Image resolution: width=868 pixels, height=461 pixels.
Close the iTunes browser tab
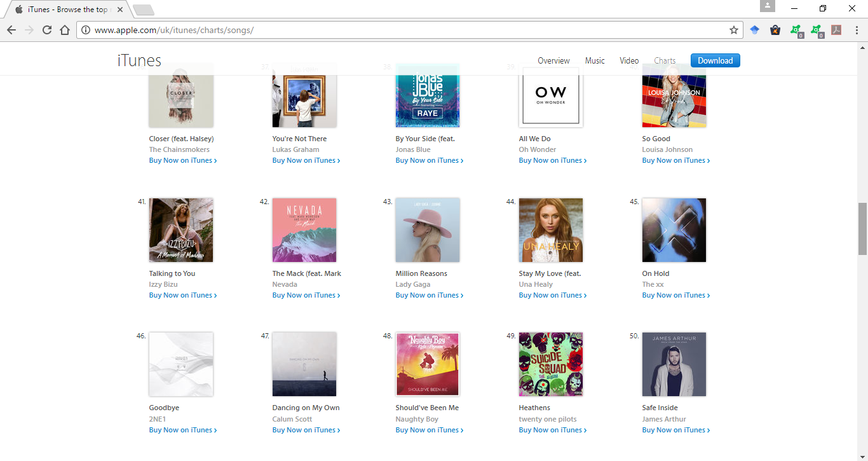tap(120, 10)
